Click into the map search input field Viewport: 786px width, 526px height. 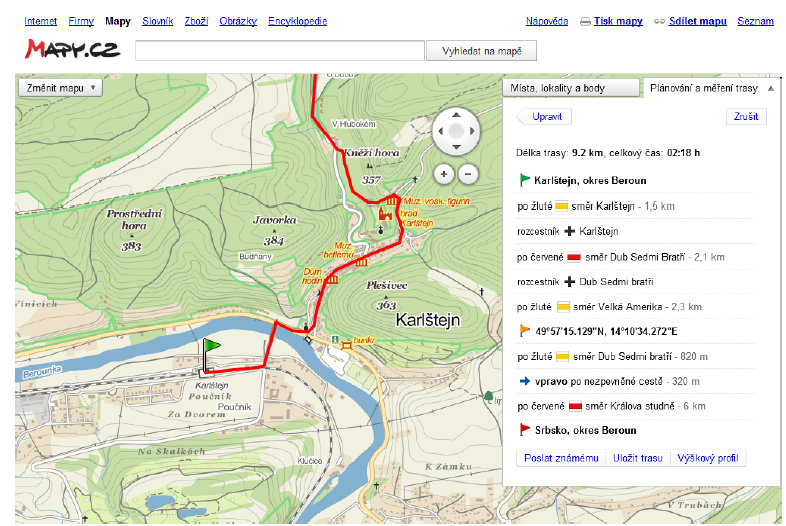tap(280, 51)
